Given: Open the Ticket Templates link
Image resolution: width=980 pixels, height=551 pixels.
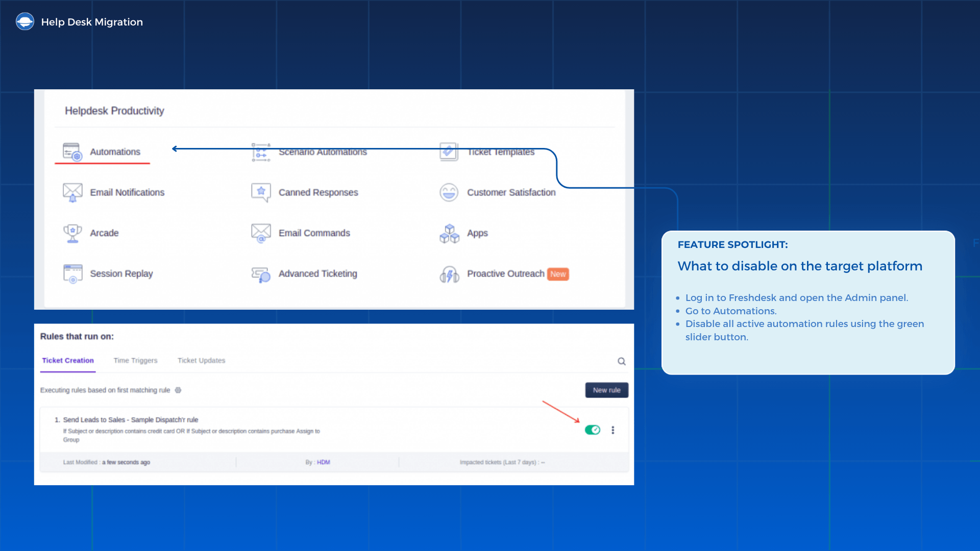Looking at the screenshot, I should [501, 152].
